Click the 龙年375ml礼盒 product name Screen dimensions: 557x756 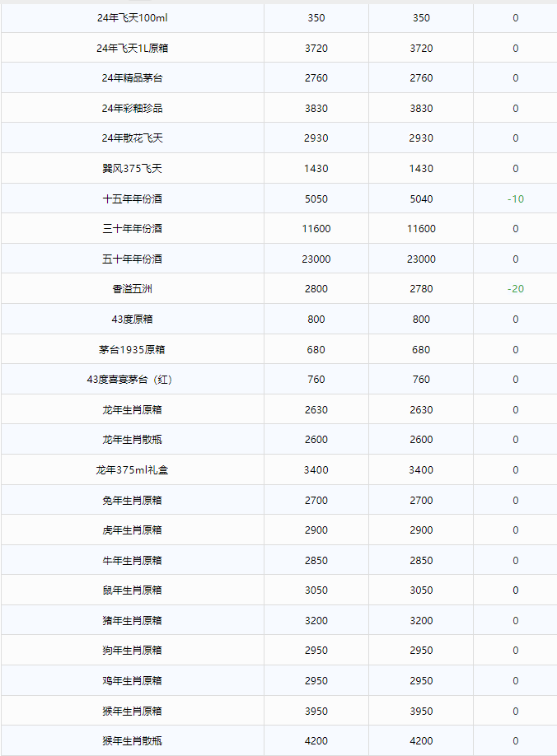[132, 470]
